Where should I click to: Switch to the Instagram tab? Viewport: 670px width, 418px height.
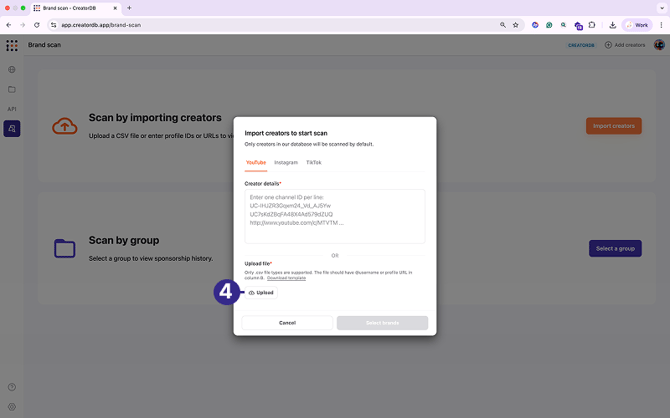coord(286,162)
